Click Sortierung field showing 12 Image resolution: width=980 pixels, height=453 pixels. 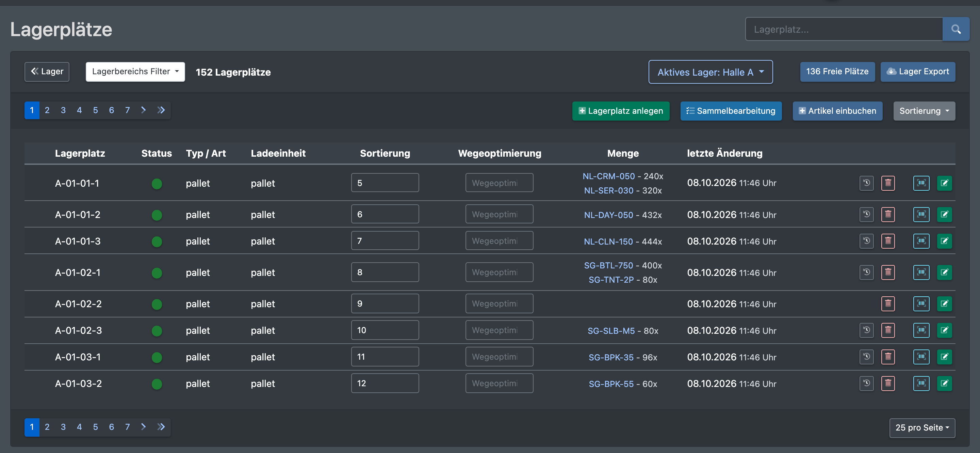coord(385,383)
